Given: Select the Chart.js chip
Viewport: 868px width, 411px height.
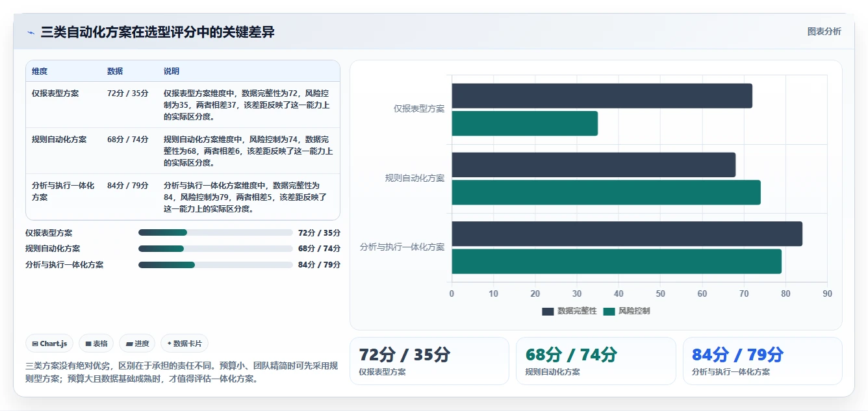Looking at the screenshot, I should point(49,343).
